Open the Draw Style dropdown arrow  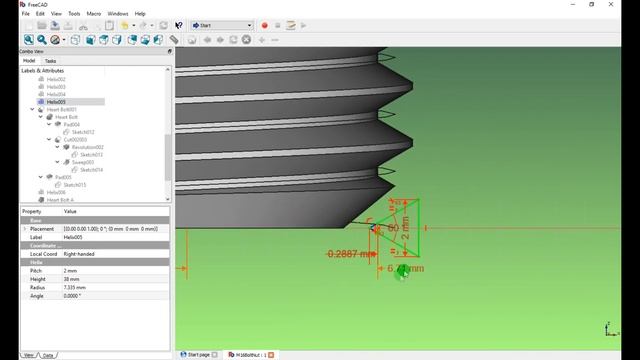tap(64, 40)
